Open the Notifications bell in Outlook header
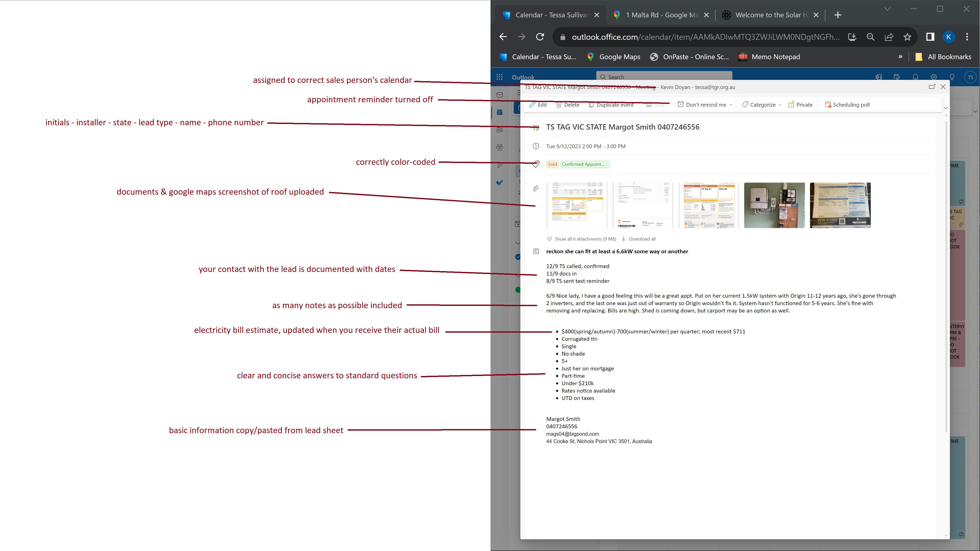Image resolution: width=980 pixels, height=551 pixels. (x=915, y=77)
